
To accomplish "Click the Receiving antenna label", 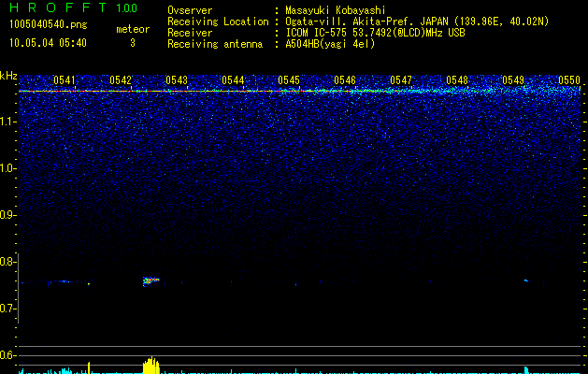I will pos(215,44).
